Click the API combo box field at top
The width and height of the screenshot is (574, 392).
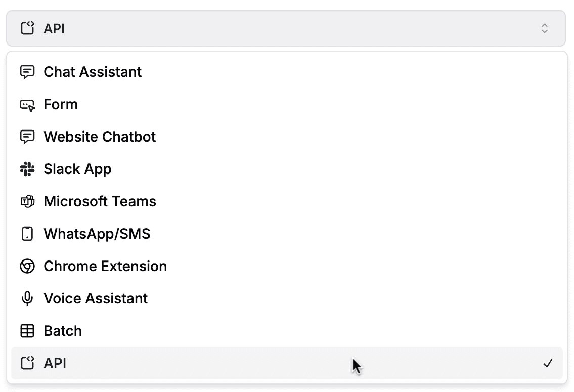(x=286, y=28)
